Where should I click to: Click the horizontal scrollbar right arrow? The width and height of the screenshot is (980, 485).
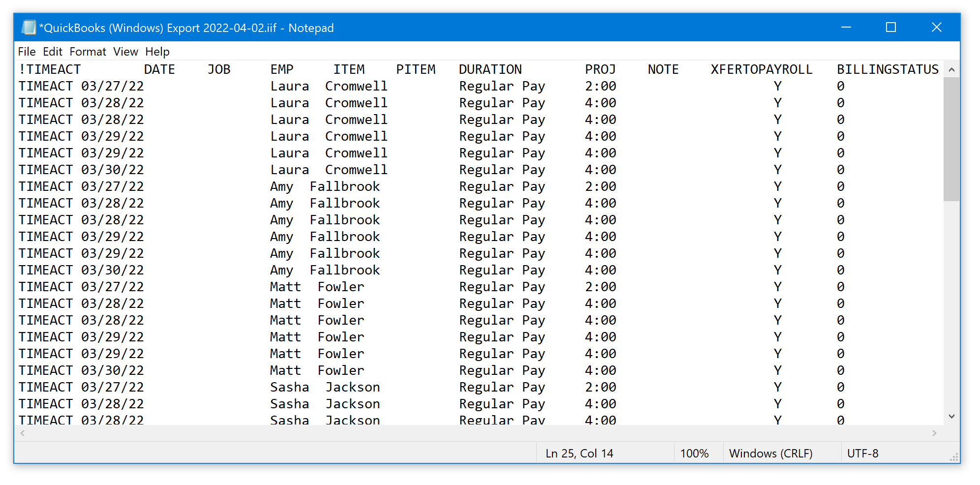point(934,433)
